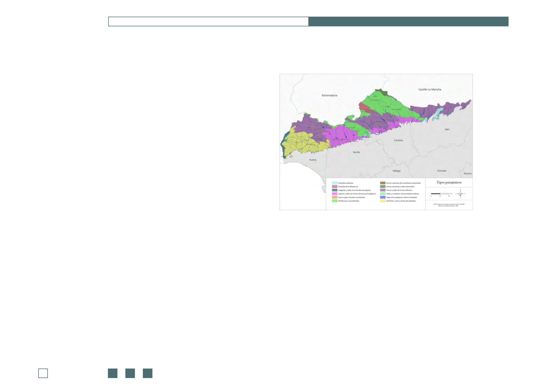Pick the Gargantas y valles frontera portuguesa swatch
Screen dimensions: 556x392
pyautogui.click(x=334, y=190)
